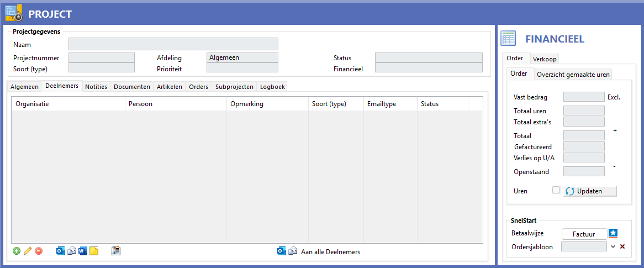Open the Orders tab
This screenshot has width=644, height=268.
(x=199, y=87)
